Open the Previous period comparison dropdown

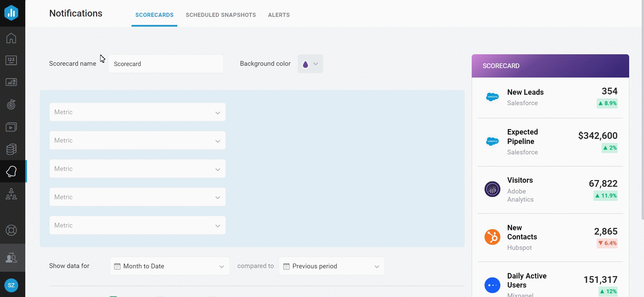(331, 266)
